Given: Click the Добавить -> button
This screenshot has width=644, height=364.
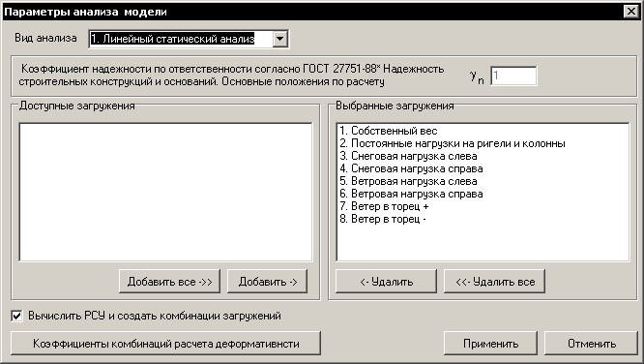Looking at the screenshot, I should [268, 282].
